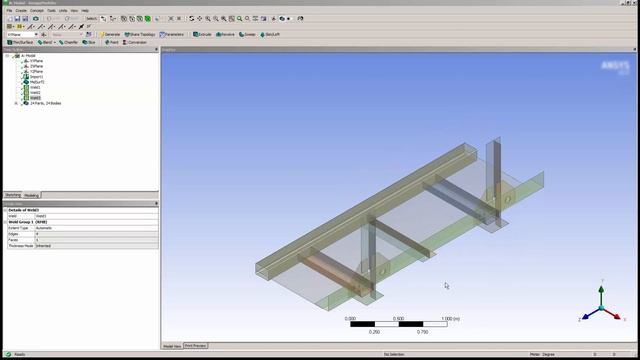Select the Conversion tool

click(x=135, y=42)
